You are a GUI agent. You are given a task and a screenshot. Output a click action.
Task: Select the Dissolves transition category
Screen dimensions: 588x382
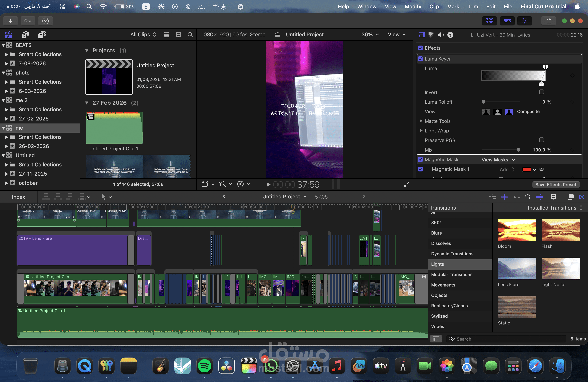(441, 243)
